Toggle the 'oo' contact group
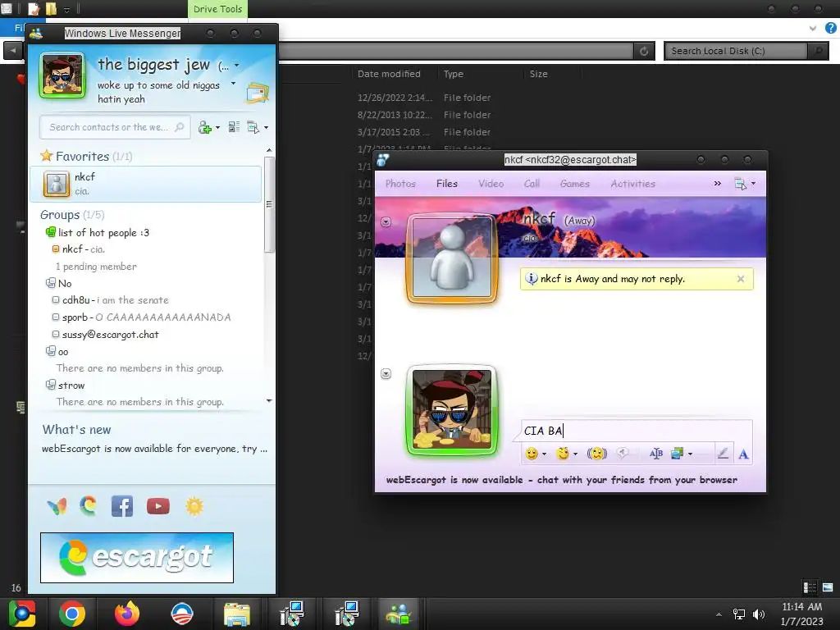Image resolution: width=840 pixels, height=630 pixels. tap(51, 351)
